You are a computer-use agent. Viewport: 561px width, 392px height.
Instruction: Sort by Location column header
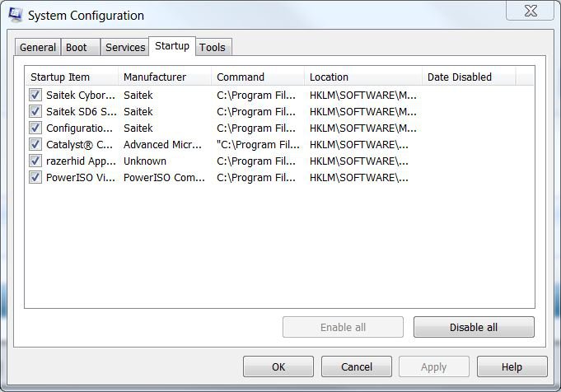point(363,77)
